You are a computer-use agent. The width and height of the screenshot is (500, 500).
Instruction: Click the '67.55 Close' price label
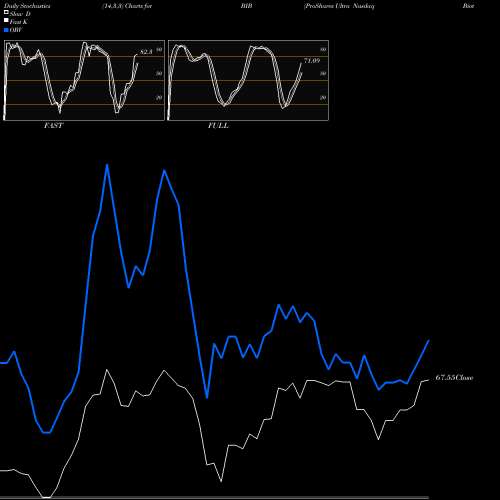pyautogui.click(x=454, y=378)
